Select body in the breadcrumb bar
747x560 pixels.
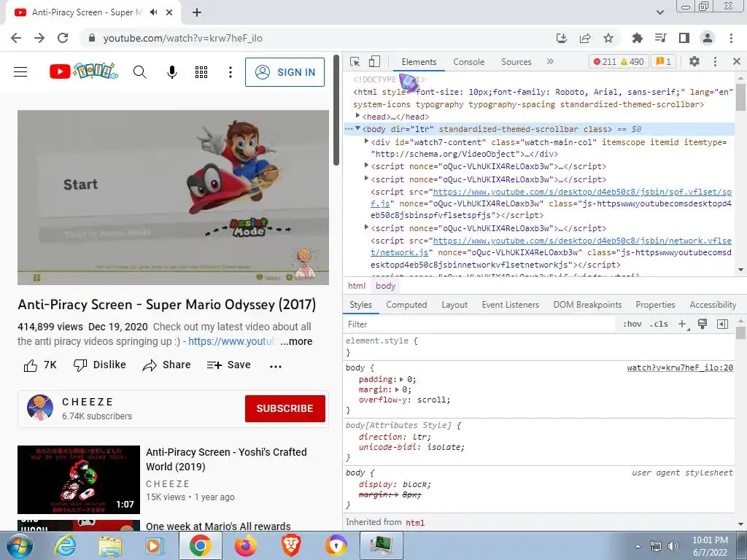point(385,286)
